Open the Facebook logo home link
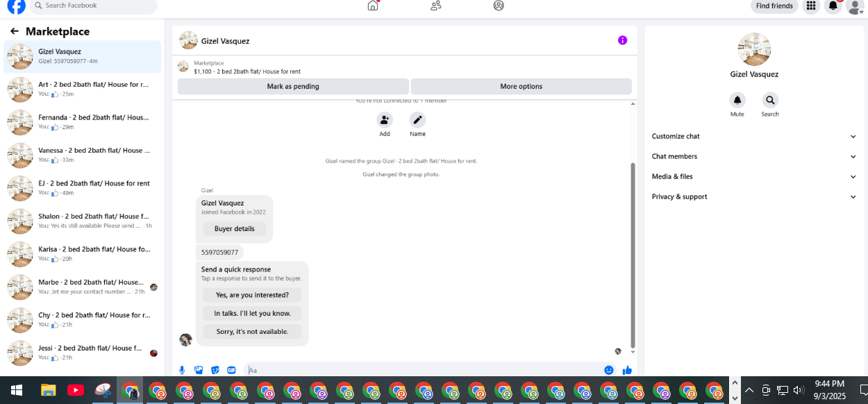 [16, 6]
